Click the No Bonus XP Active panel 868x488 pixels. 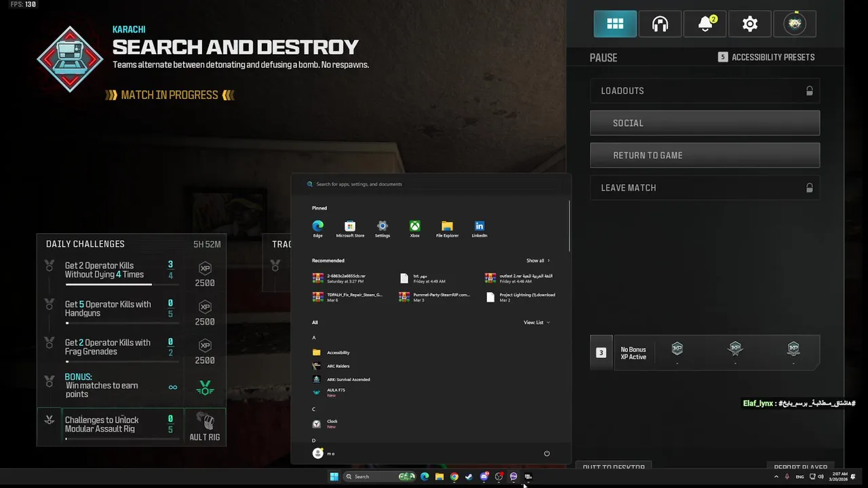[x=705, y=352]
